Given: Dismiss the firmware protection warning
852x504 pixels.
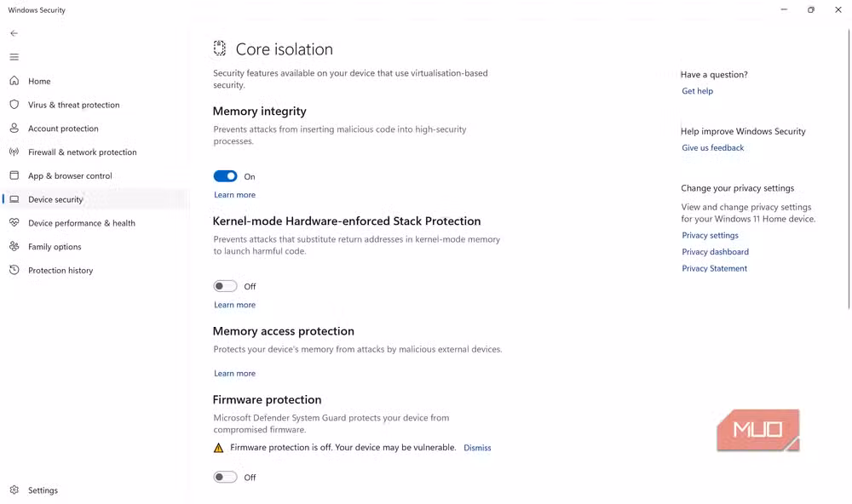Looking at the screenshot, I should pyautogui.click(x=477, y=448).
